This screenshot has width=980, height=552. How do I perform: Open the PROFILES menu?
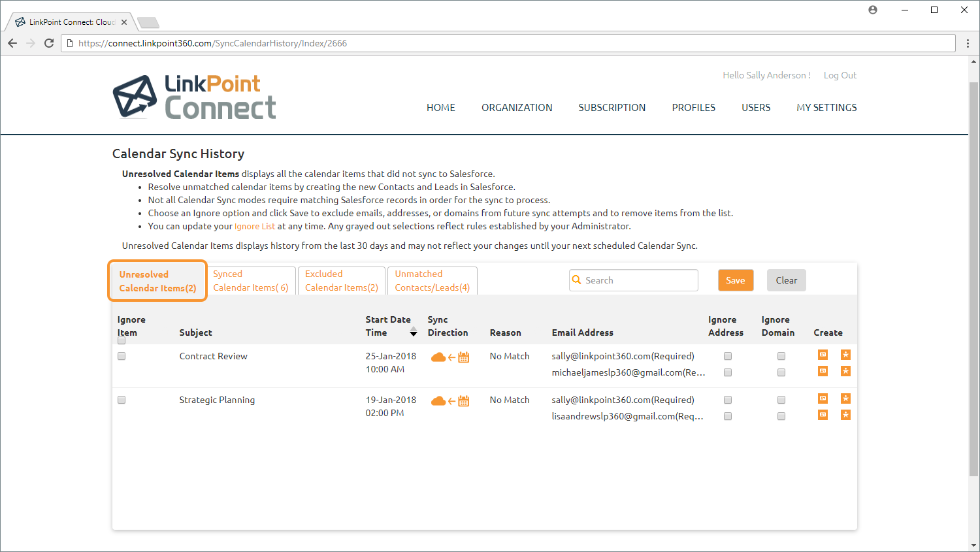(694, 108)
